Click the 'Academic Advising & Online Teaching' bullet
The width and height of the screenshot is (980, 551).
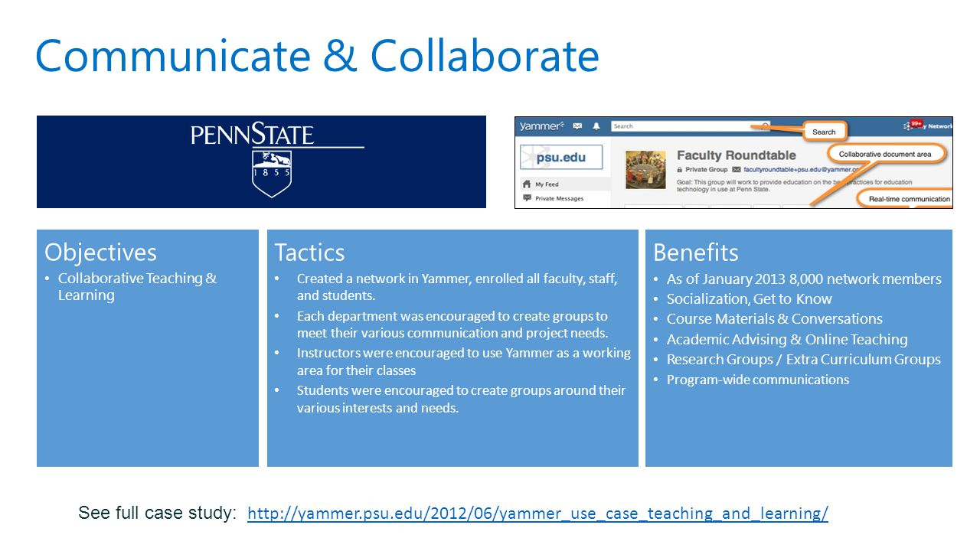(787, 340)
